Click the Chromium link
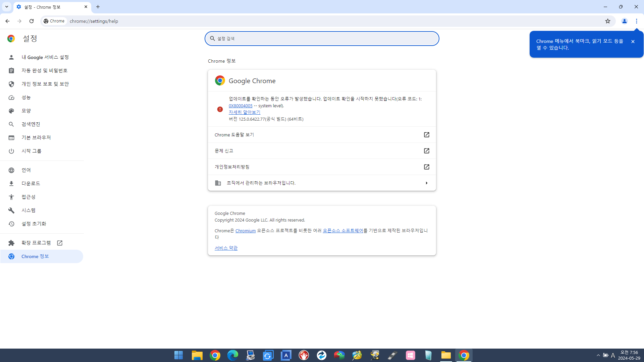 pyautogui.click(x=246, y=231)
